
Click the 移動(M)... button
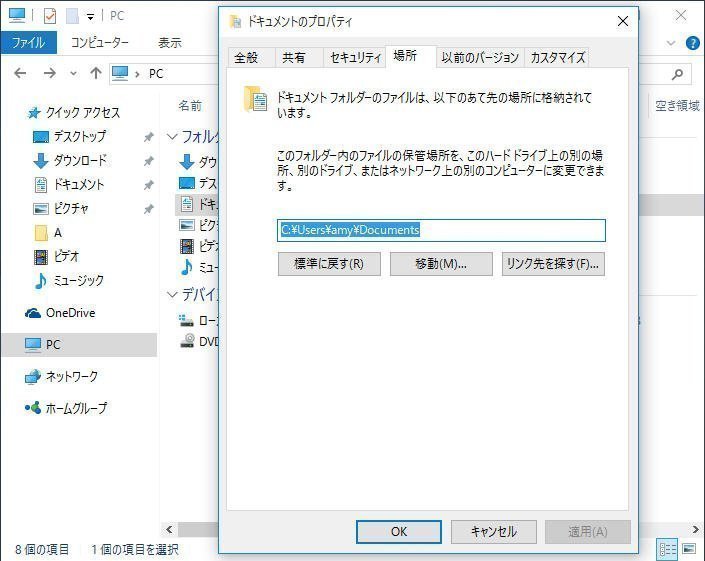441,264
